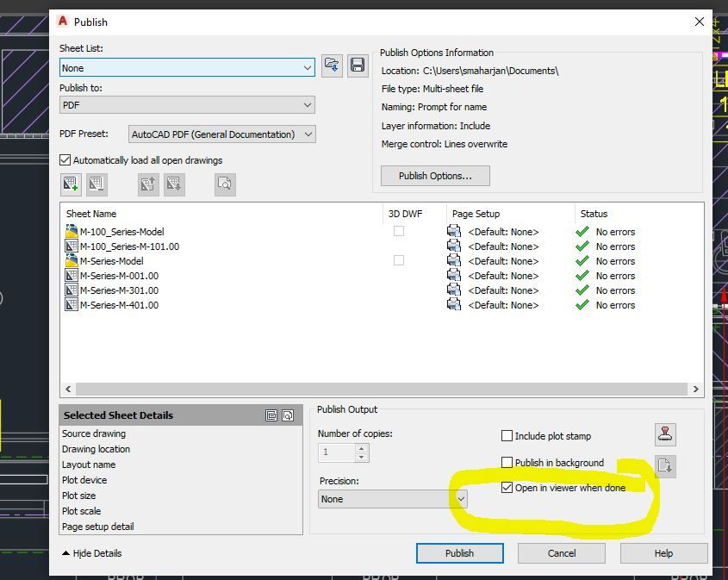Toggle 3D DWF checkbox for M-Series-Model
The width and height of the screenshot is (728, 580).
(399, 260)
